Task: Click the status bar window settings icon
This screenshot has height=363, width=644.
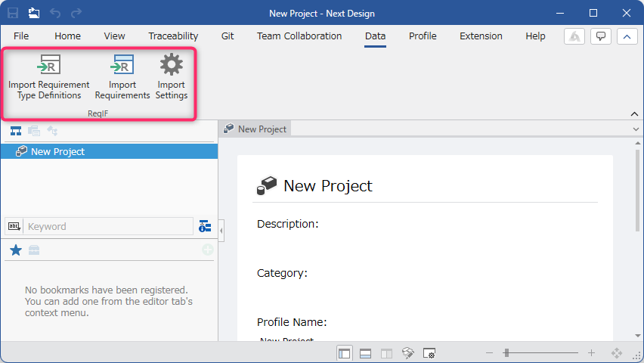Action: tap(429, 353)
